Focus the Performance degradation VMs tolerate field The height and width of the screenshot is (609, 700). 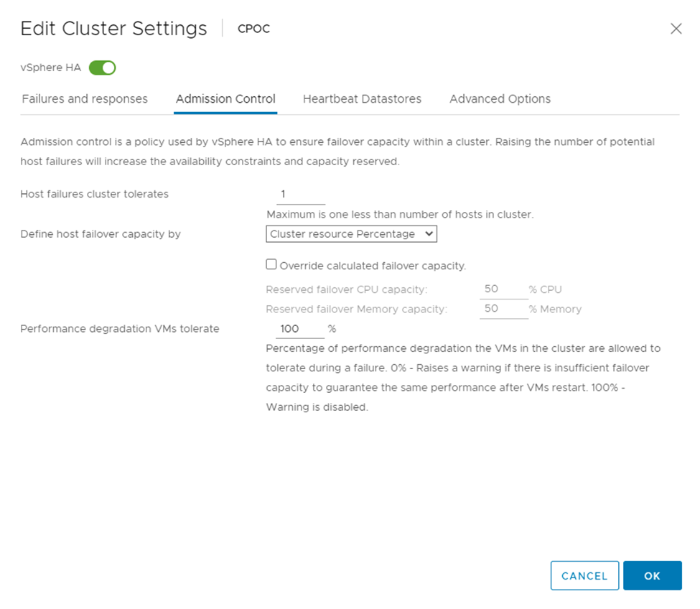tap(300, 329)
